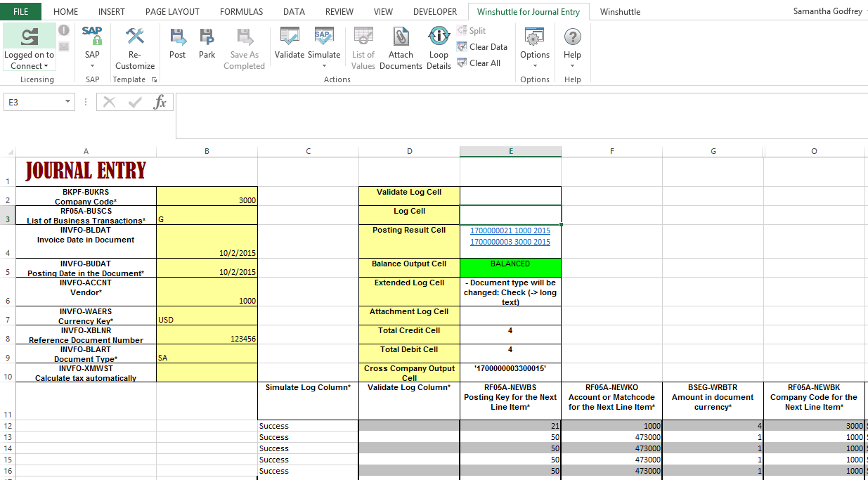This screenshot has width=868, height=480.
Task: Click the green BALANCED cell
Action: [510, 267]
